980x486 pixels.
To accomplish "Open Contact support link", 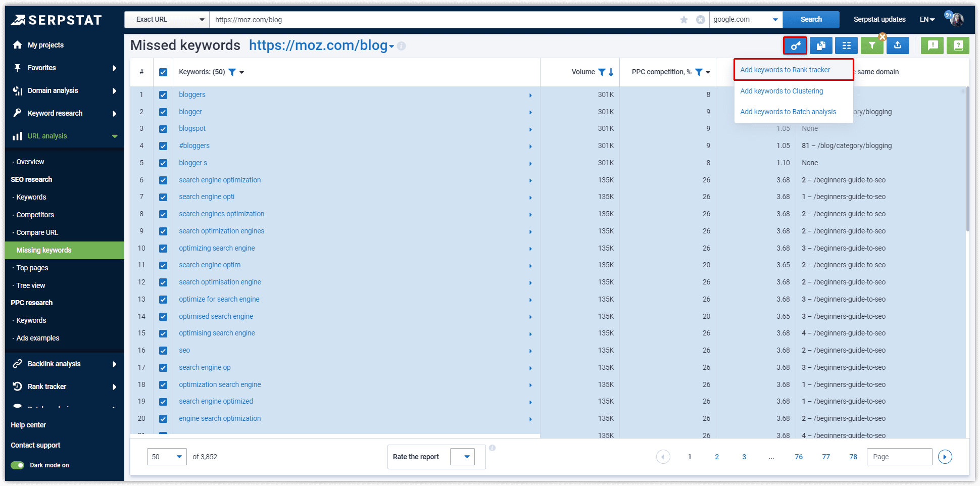I will [35, 445].
